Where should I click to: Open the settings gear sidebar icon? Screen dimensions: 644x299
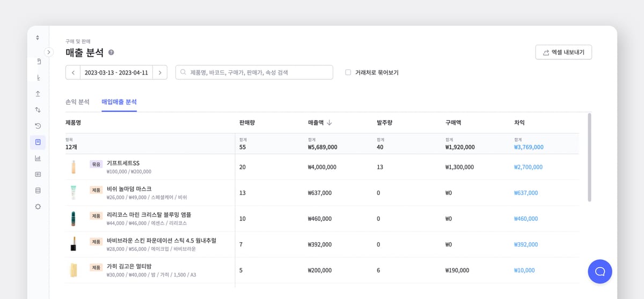tap(38, 206)
